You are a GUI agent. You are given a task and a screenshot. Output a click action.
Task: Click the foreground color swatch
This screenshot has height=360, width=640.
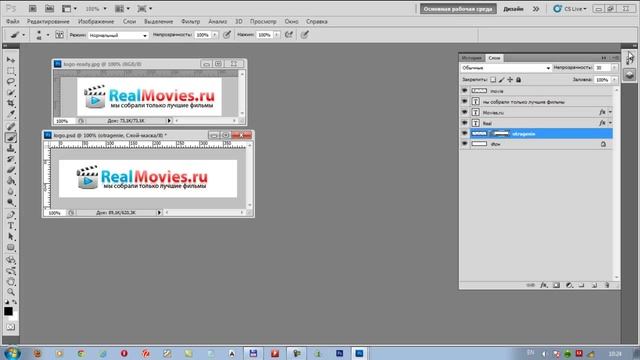(8, 311)
